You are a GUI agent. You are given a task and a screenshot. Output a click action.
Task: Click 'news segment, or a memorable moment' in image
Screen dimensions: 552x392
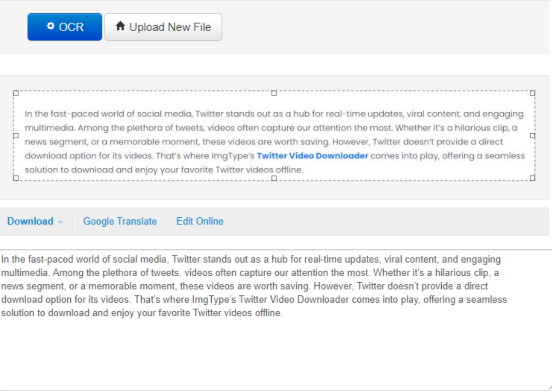click(112, 142)
